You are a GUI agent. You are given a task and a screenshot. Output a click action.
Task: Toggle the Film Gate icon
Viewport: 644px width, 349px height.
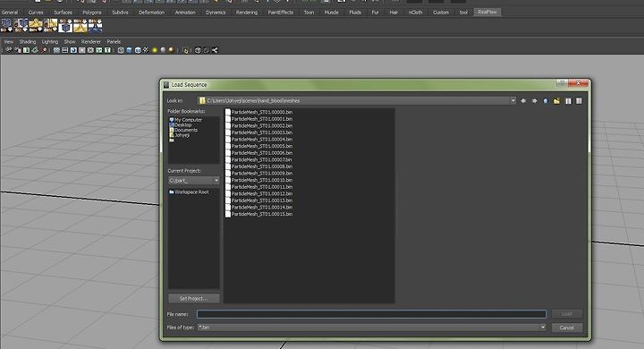coord(65,50)
